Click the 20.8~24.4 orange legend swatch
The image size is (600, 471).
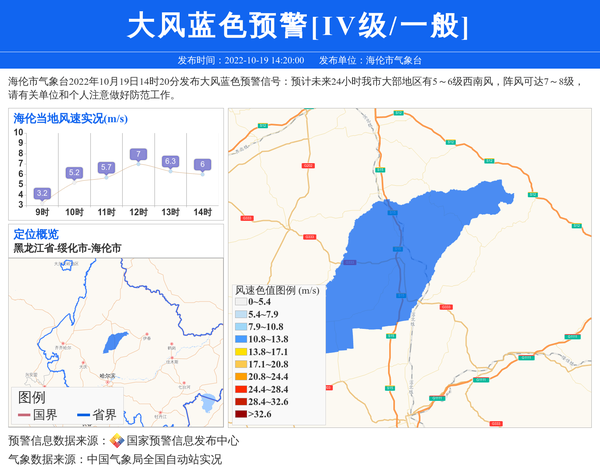coord(240,376)
